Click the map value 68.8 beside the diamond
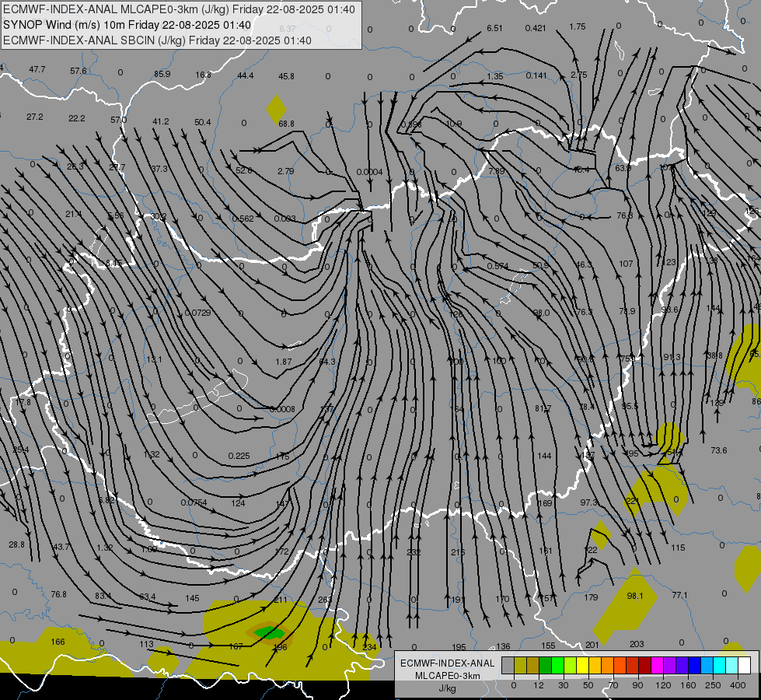761x700 pixels. point(286,124)
